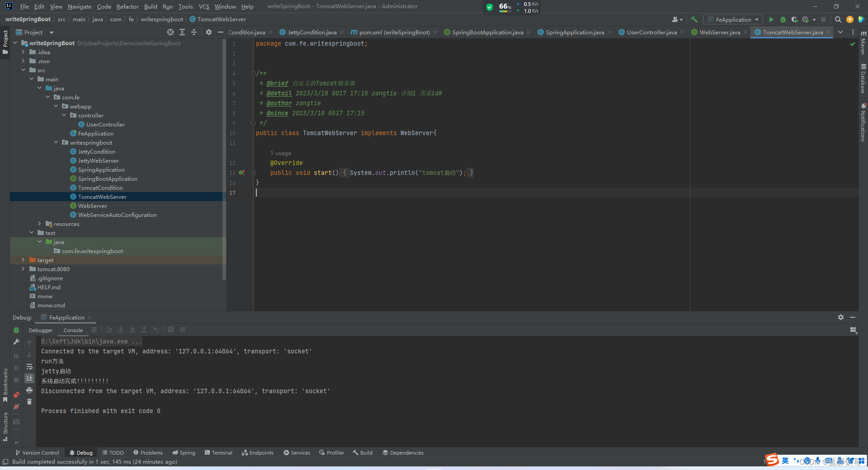This screenshot has height=470, width=868.
Task: Run FeApplication with Coverage icon
Action: pos(794,19)
